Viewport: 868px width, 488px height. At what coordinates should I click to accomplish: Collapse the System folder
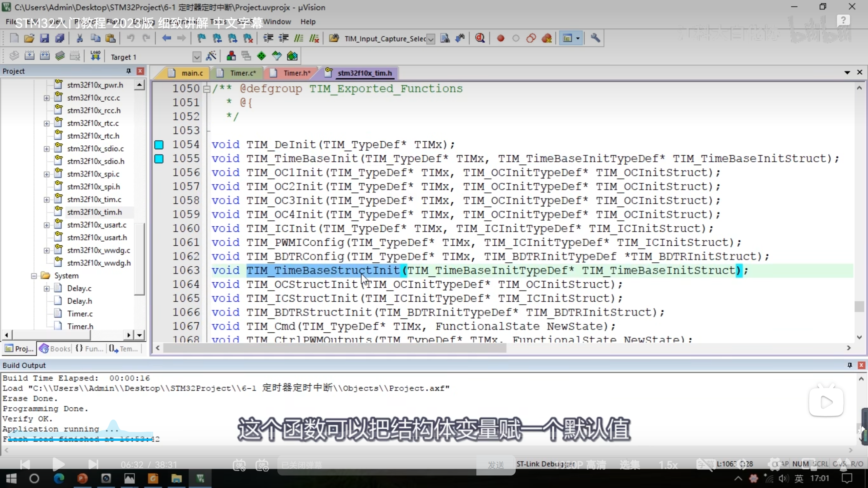[x=34, y=276]
